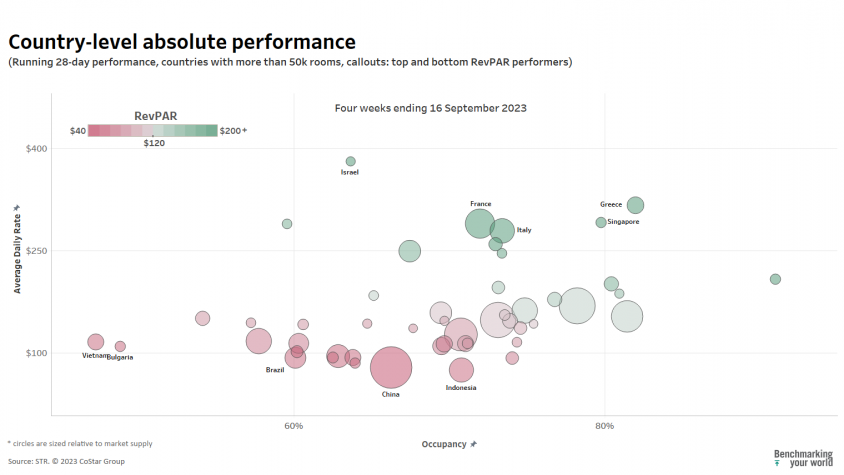844x475 pixels.
Task: Click the Bulgaria bubble
Action: 120,346
